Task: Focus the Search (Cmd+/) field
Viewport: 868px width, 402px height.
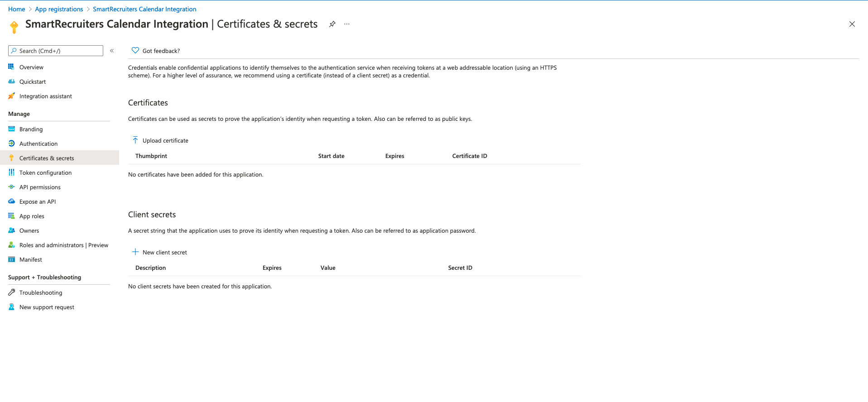Action: coord(56,51)
